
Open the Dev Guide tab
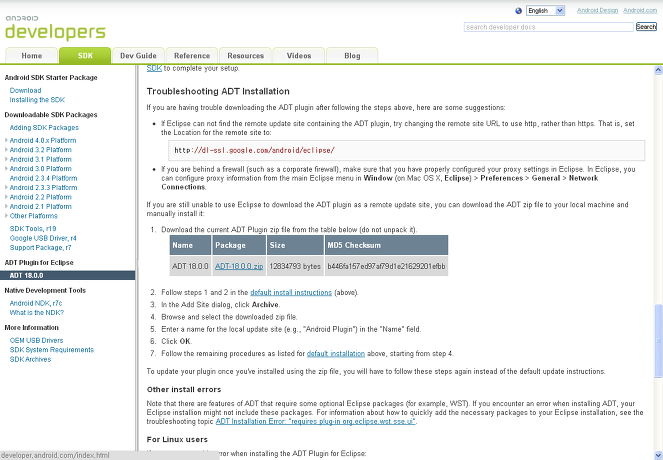[x=138, y=55]
